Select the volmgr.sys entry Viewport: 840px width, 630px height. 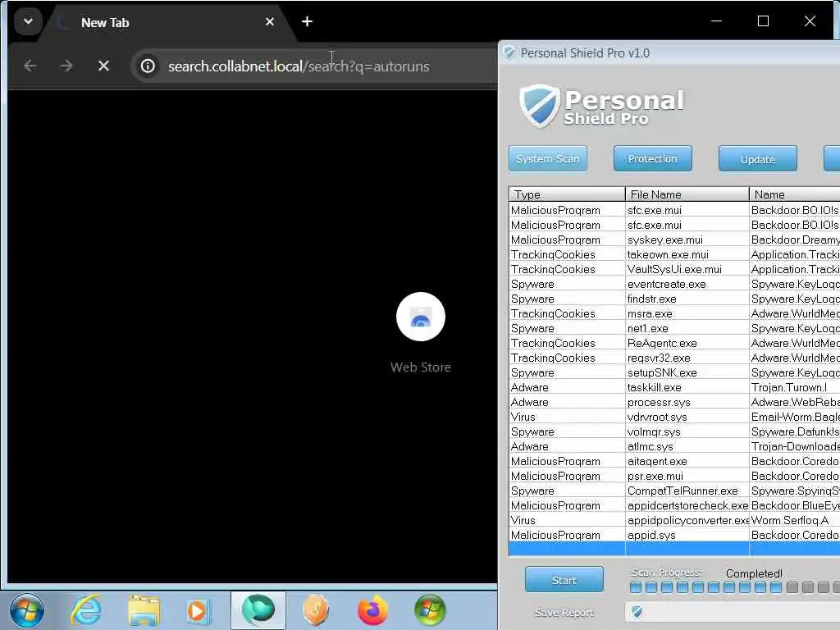tap(674, 431)
